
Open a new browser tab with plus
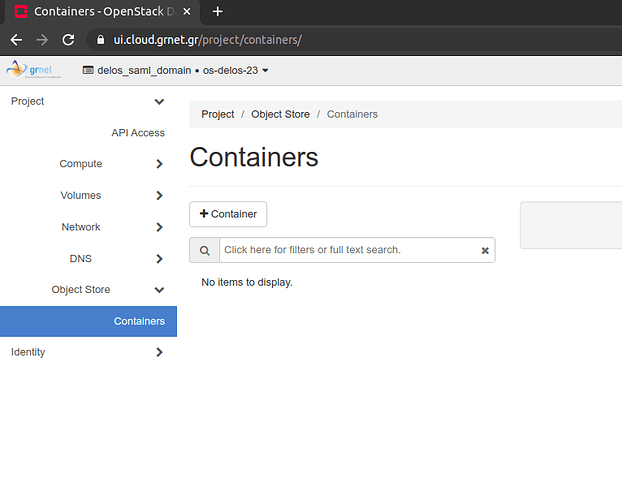[x=218, y=12]
